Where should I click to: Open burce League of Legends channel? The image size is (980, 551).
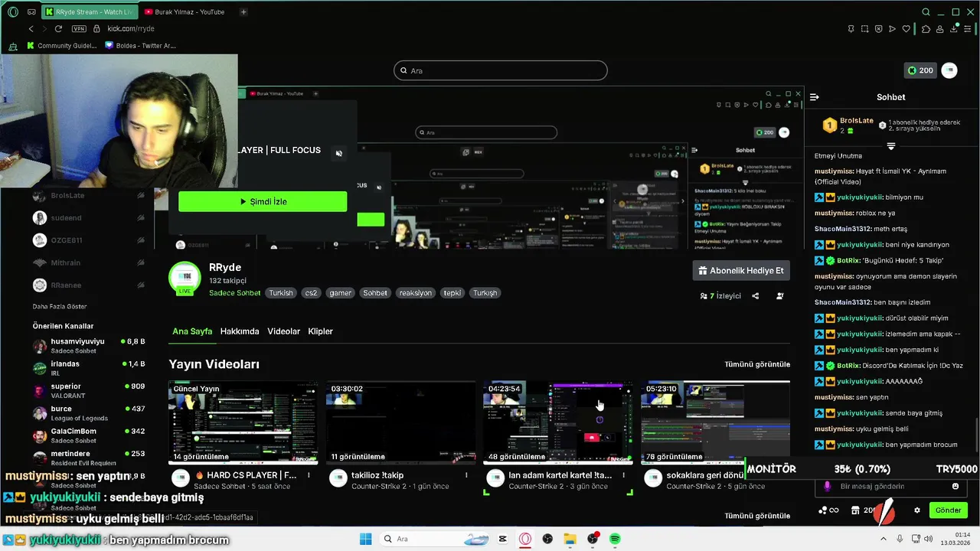89,413
